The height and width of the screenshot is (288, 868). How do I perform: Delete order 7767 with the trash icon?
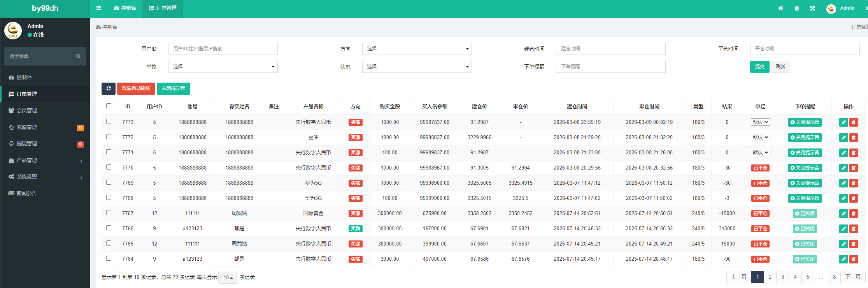[x=854, y=214]
